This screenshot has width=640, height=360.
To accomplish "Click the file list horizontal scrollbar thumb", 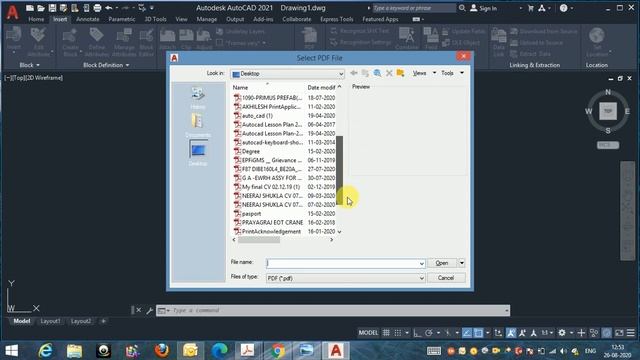I will (x=259, y=240).
